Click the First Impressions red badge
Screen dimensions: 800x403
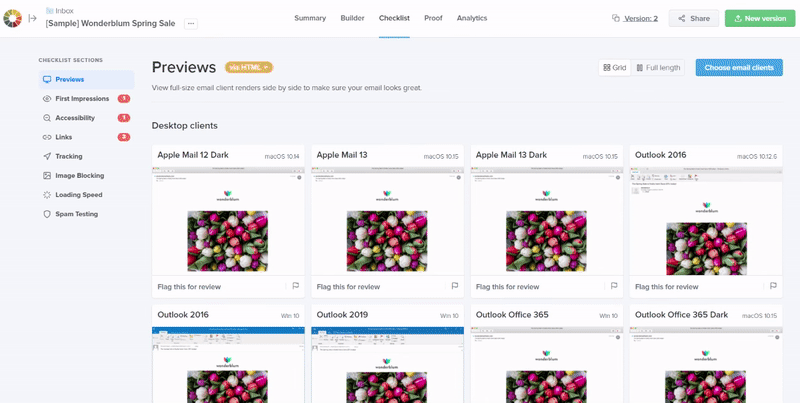click(124, 98)
